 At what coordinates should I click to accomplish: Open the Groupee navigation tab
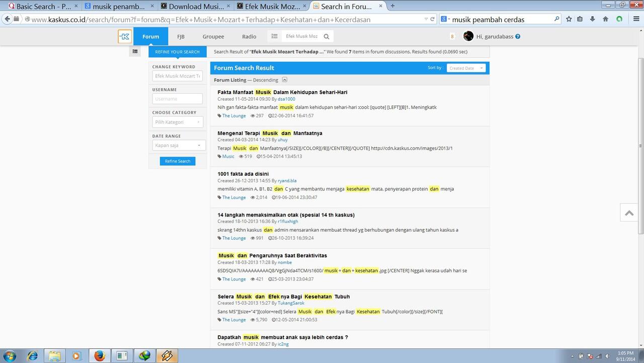213,36
